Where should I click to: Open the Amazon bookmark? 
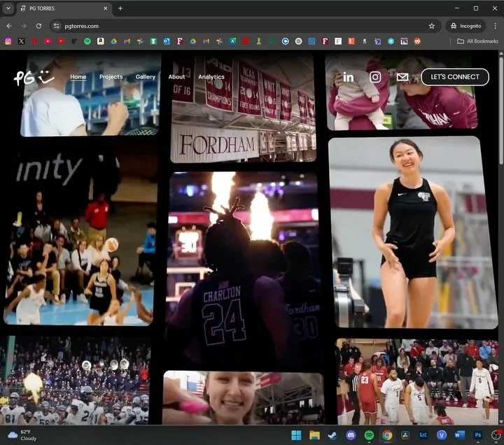[100, 41]
